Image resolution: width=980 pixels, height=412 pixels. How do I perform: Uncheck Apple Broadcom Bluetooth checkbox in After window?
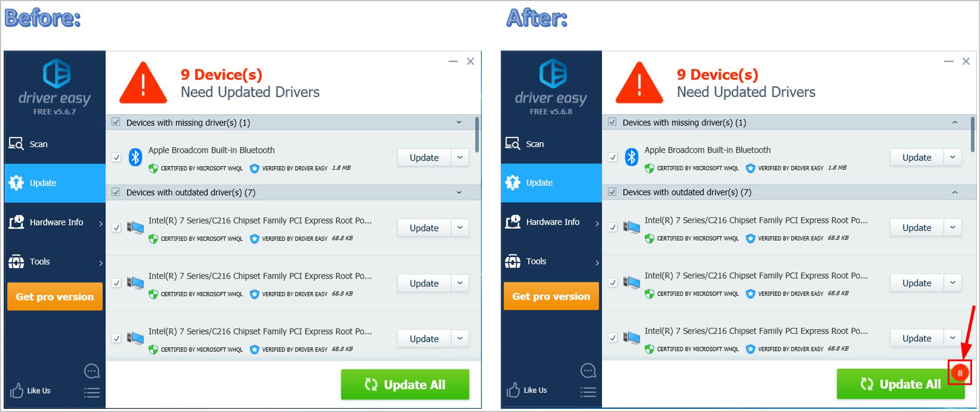click(x=613, y=157)
